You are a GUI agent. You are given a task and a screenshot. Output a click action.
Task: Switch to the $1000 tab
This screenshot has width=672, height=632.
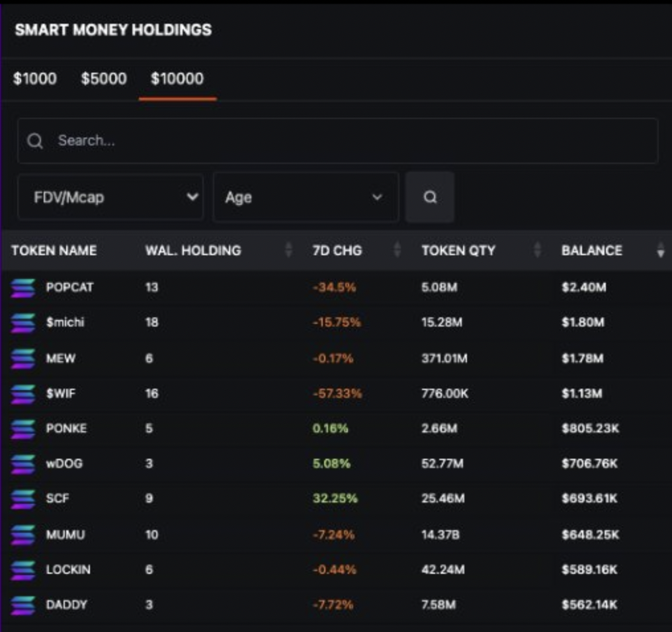[x=35, y=79]
